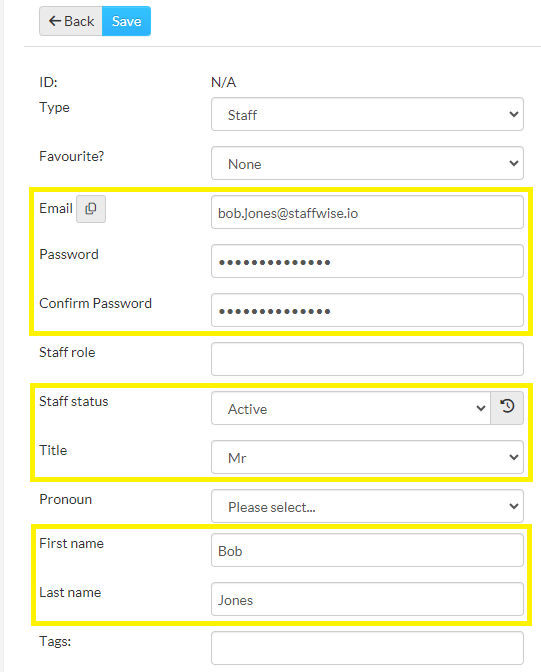Click the Staff status label text
Image resolution: width=541 pixels, height=672 pixels.
point(74,402)
